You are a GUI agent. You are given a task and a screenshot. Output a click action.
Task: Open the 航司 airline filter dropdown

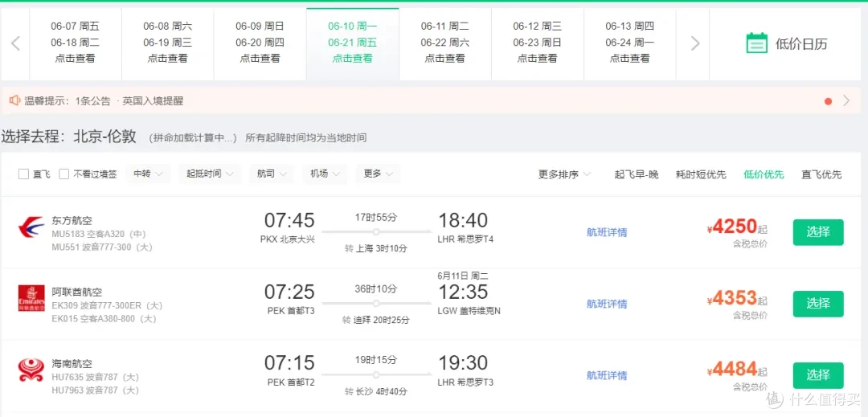[272, 174]
